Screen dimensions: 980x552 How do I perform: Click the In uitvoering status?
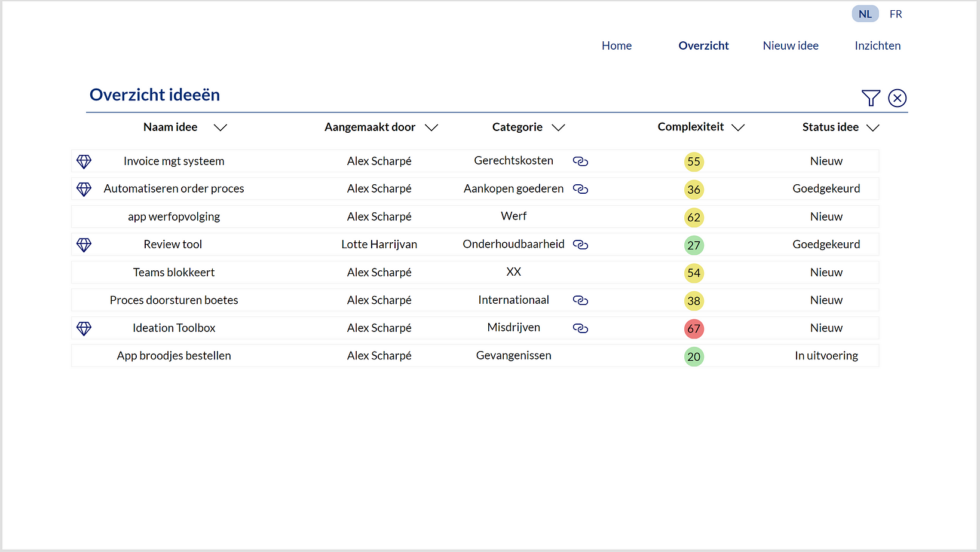pos(826,356)
